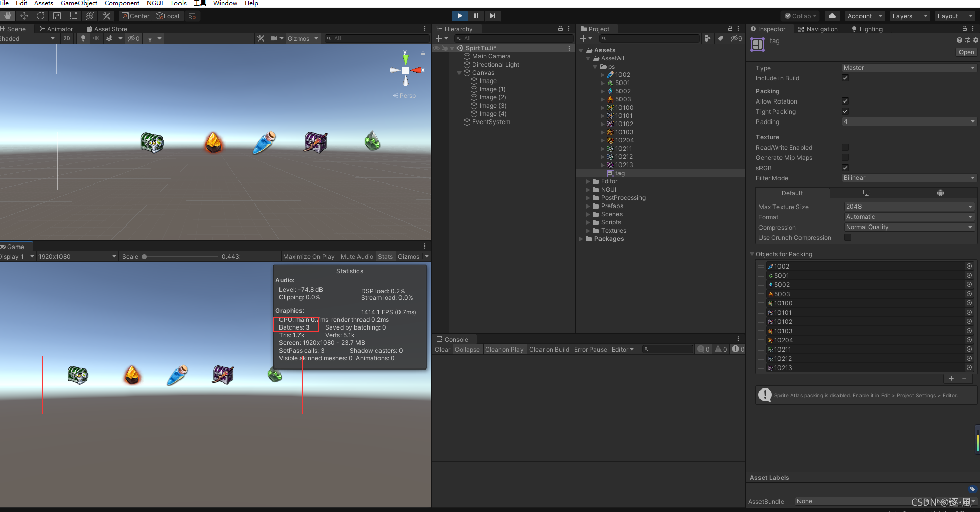Click the Play button
This screenshot has height=512, width=980.
pyautogui.click(x=459, y=16)
